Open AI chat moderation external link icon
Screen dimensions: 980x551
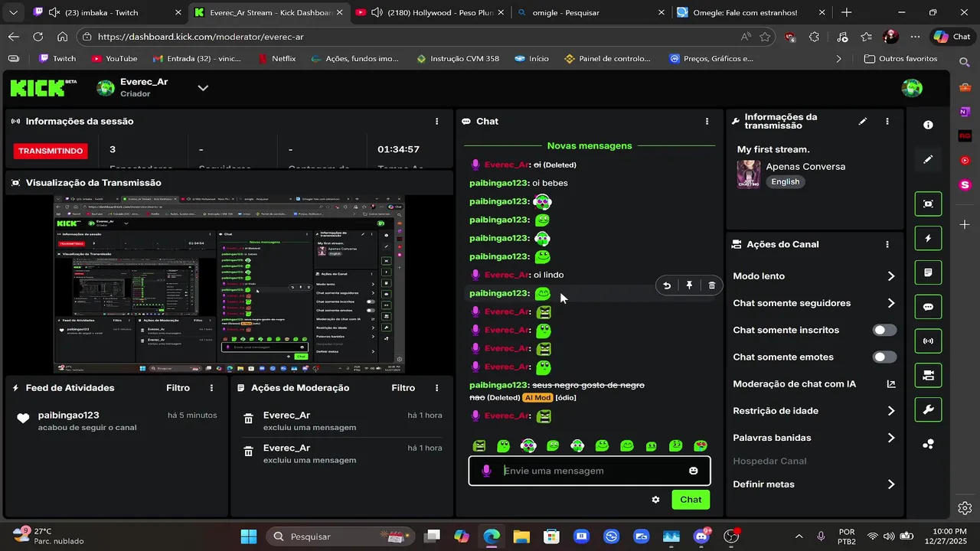point(891,384)
